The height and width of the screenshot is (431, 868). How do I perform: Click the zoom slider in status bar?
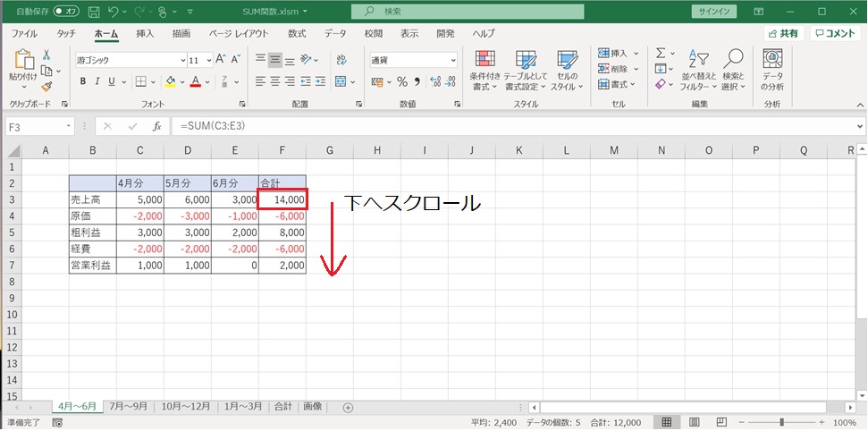(781, 422)
